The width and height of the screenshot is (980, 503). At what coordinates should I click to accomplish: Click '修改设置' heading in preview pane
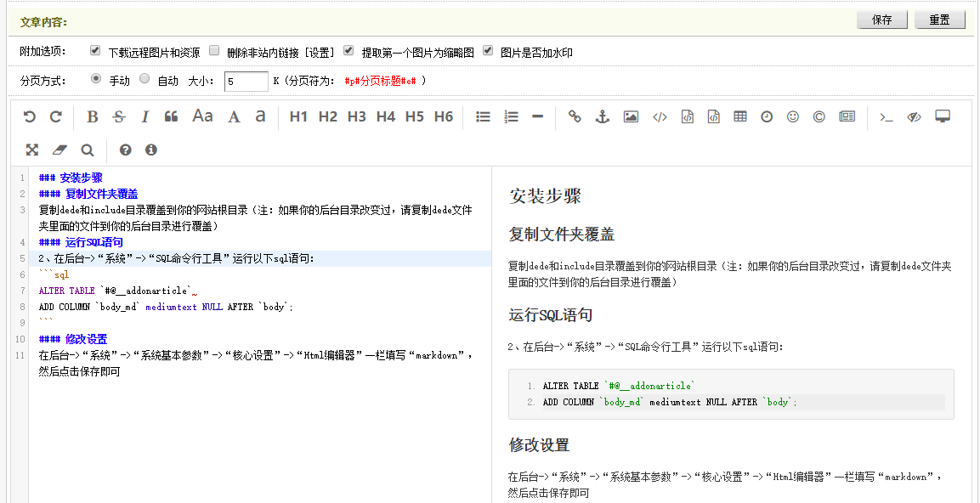[539, 445]
